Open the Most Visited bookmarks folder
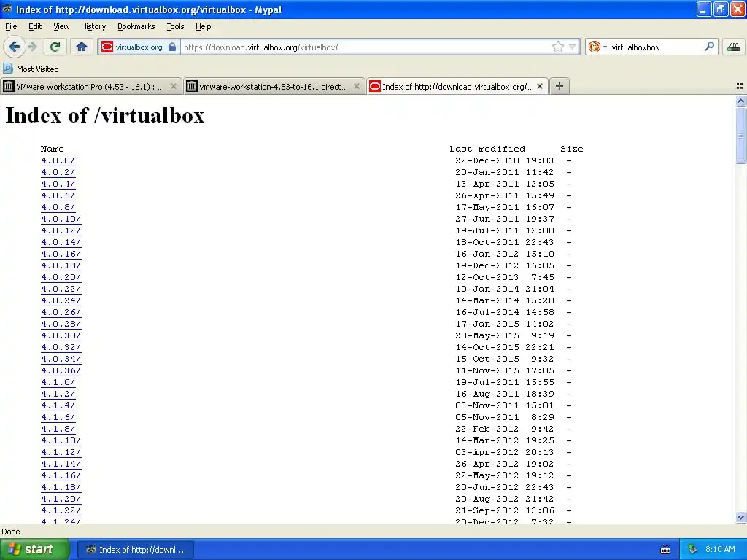 pos(31,69)
